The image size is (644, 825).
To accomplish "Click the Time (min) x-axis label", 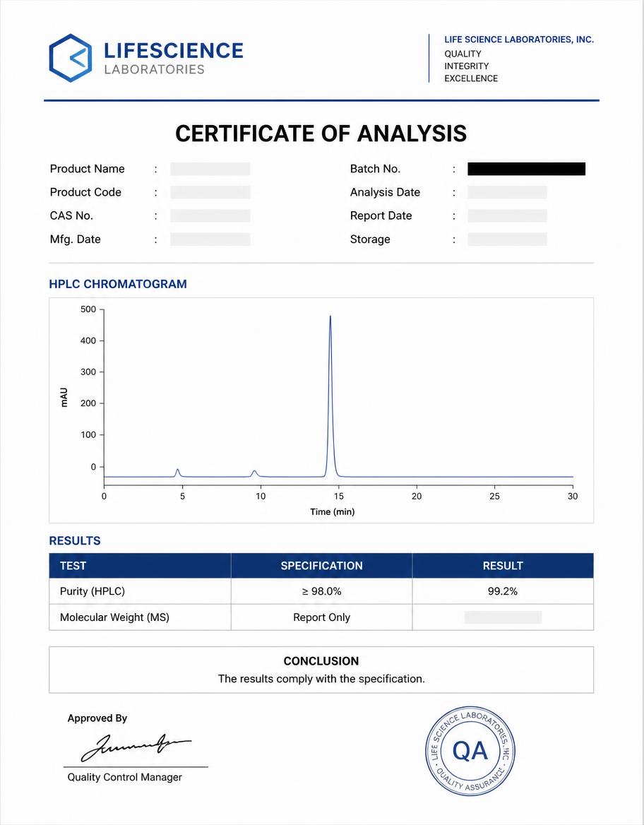I will coord(332,511).
